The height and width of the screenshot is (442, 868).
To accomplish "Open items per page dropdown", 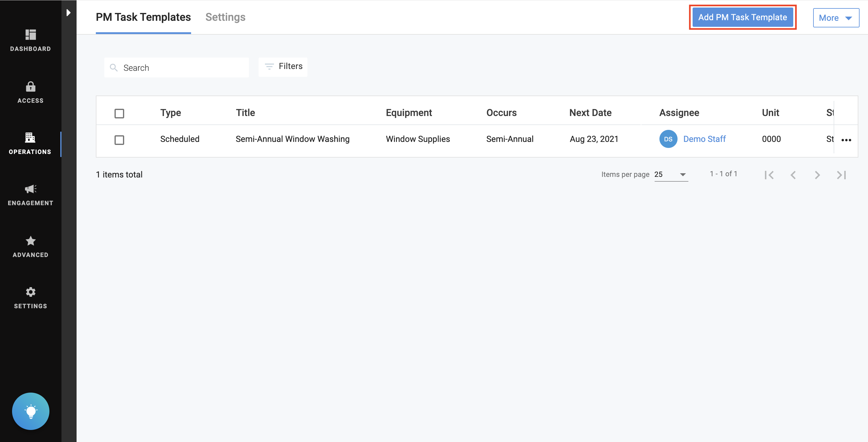I will 671,174.
